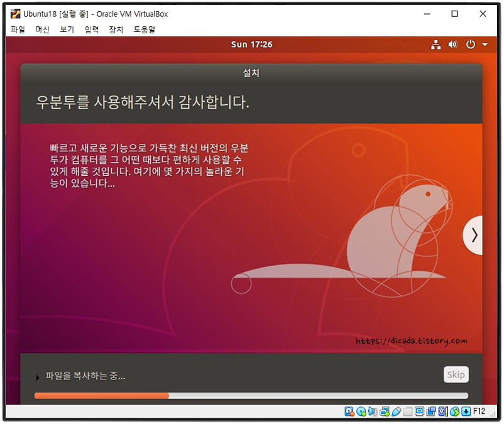Viewport: 504px width, 424px height.
Task: Click the F12 host key label
Action: coord(479,411)
